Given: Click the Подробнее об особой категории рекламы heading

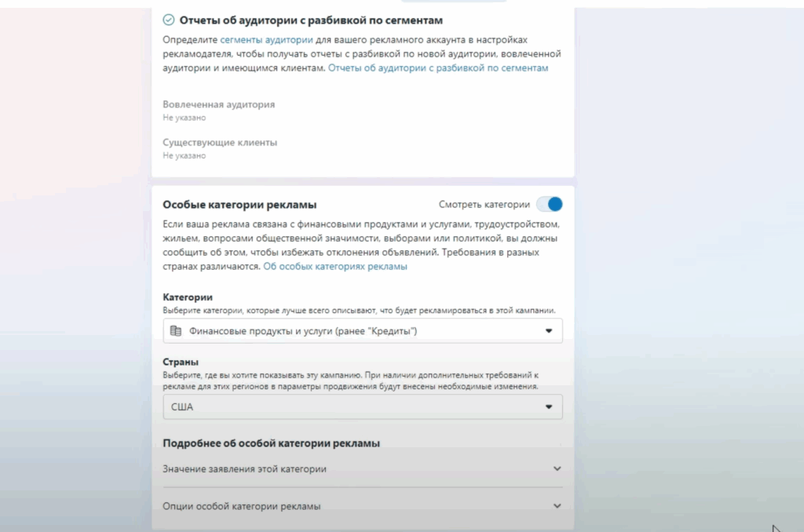Looking at the screenshot, I should (271, 443).
